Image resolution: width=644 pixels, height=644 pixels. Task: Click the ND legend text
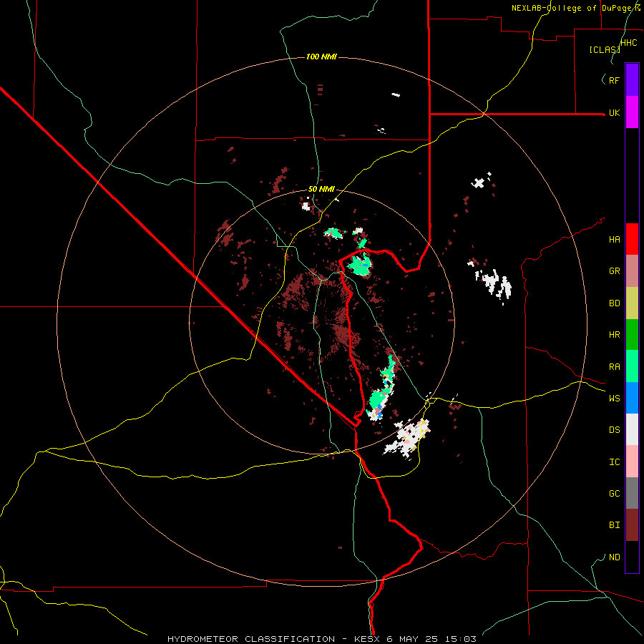click(x=614, y=557)
